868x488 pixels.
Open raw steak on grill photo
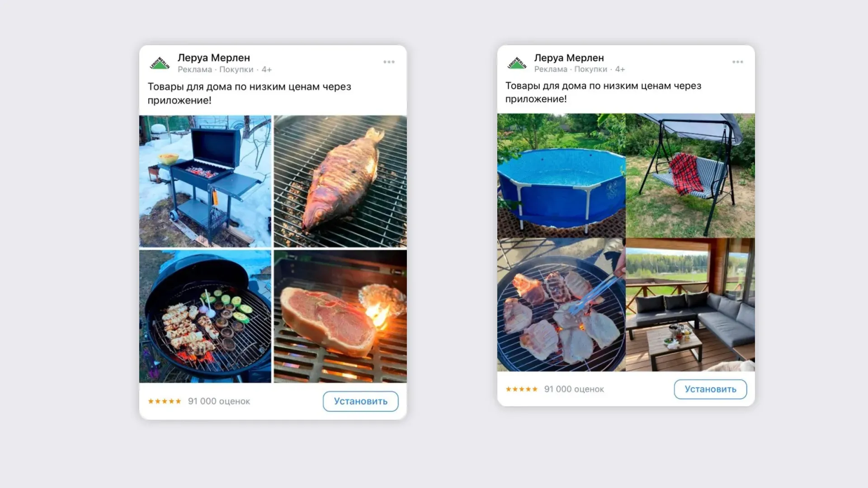(340, 316)
